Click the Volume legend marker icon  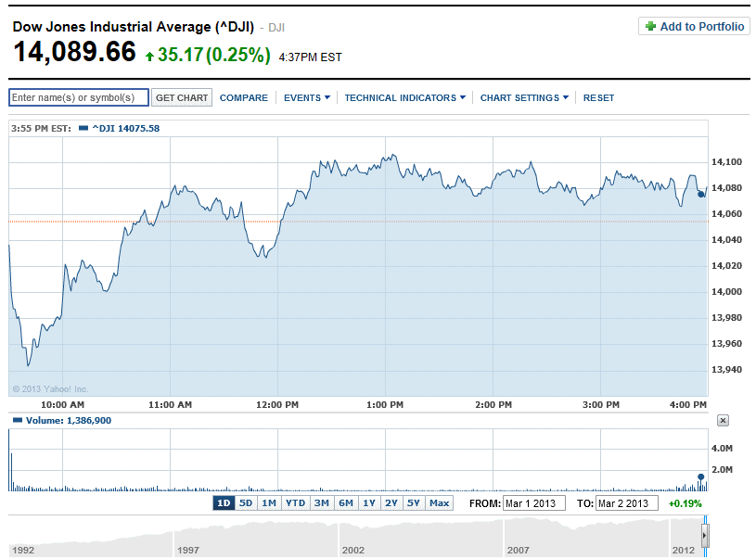(15, 420)
